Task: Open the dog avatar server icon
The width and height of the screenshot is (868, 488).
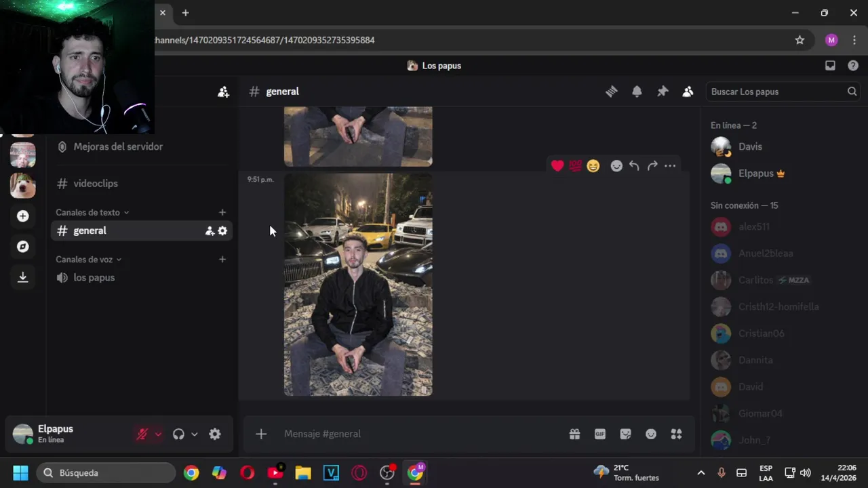Action: pyautogui.click(x=23, y=185)
